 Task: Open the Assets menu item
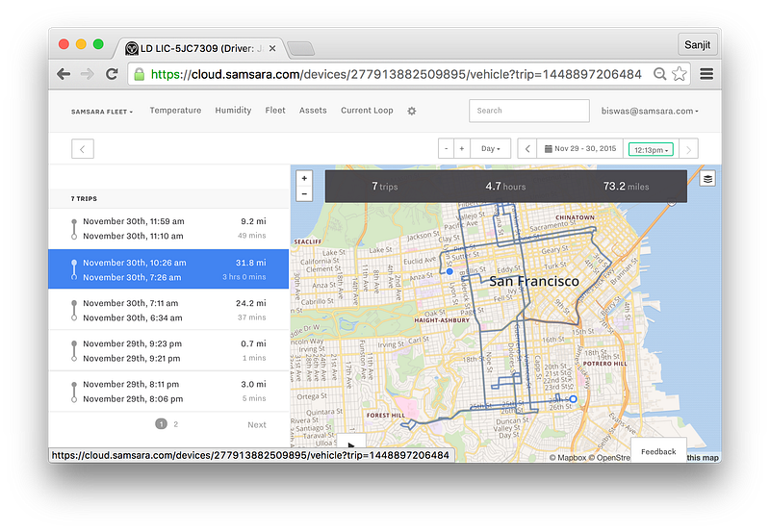(x=313, y=111)
